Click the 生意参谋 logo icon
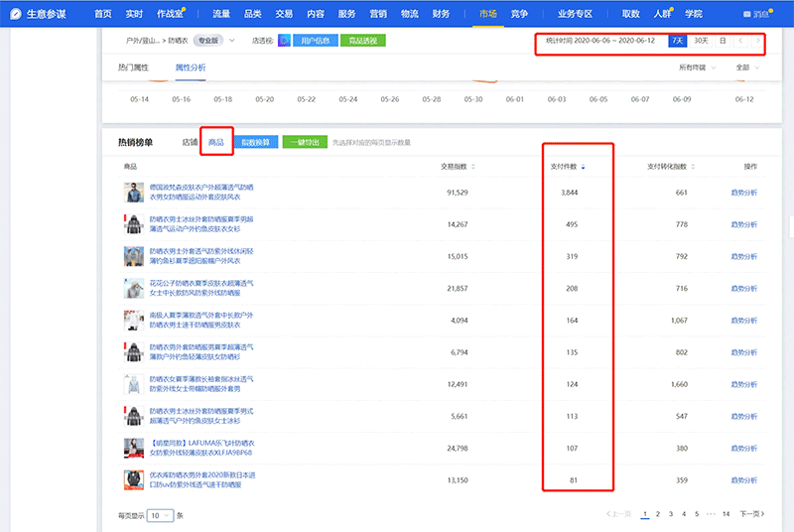The height and width of the screenshot is (532, 794). (x=16, y=14)
